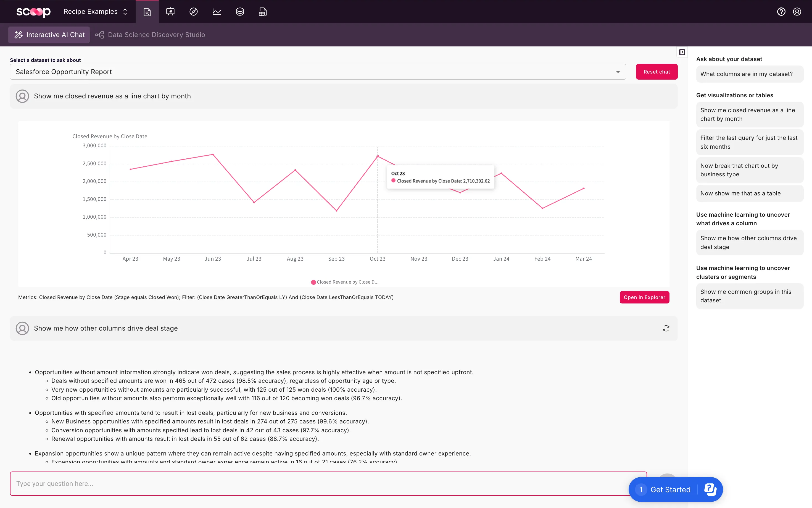Open the Recipe Examples workspace switcher
Image resolution: width=812 pixels, height=508 pixels.
click(96, 12)
